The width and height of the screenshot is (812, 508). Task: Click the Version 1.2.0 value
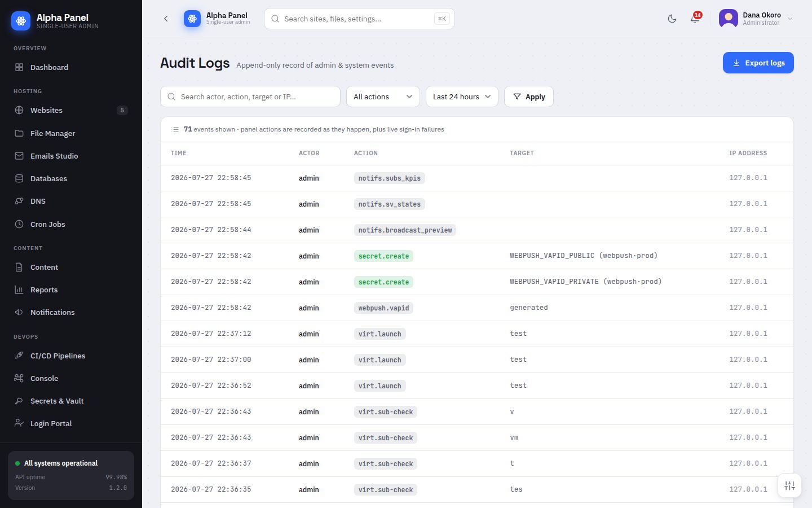point(118,488)
